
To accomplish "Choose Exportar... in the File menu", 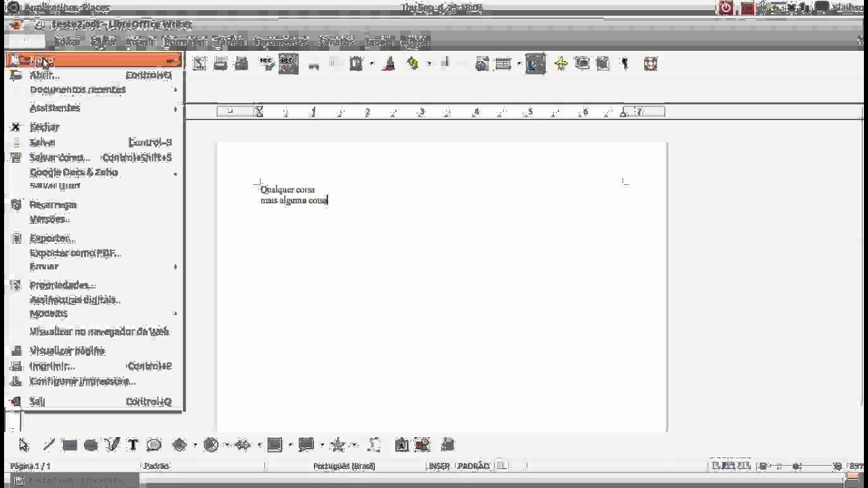I will [94, 239].
